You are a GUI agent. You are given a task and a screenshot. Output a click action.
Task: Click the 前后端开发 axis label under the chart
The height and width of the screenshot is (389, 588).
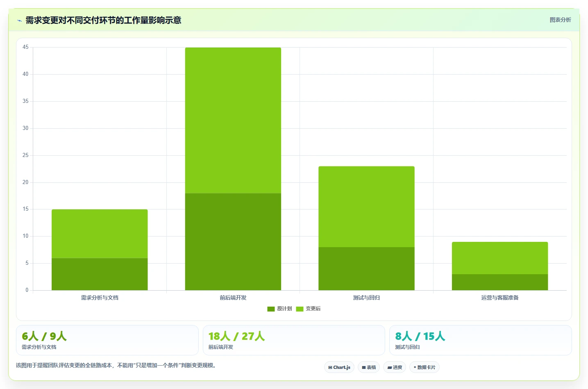click(233, 298)
